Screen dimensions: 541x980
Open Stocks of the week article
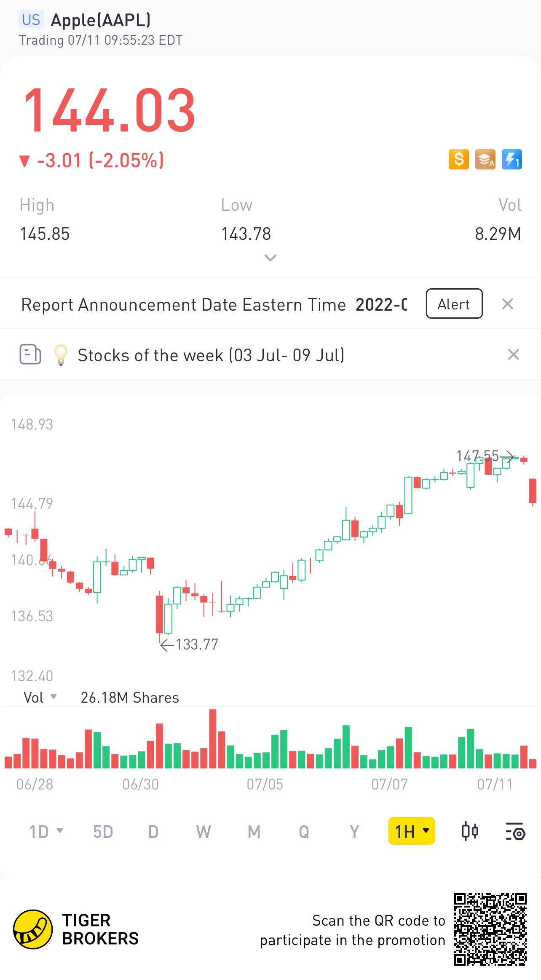[x=211, y=355]
